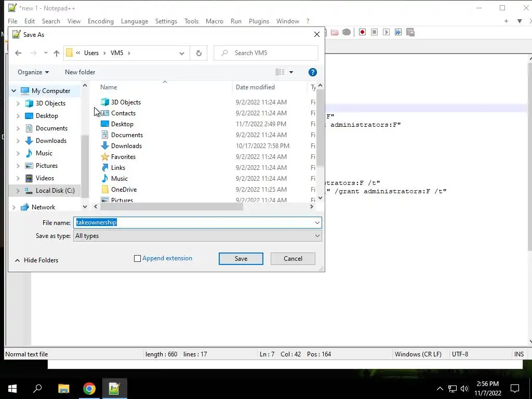Viewport: 532px width, 399px height.
Task: Open Windows Start menu
Action: click(x=12, y=389)
